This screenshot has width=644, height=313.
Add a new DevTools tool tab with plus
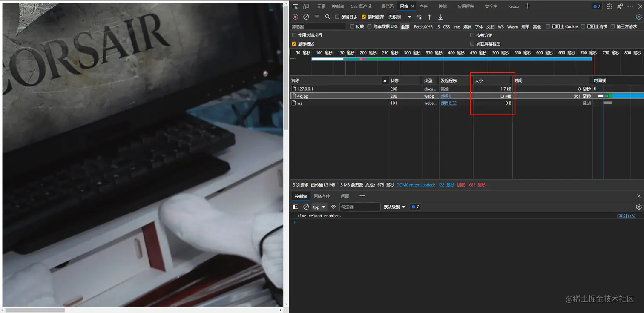[x=528, y=6]
